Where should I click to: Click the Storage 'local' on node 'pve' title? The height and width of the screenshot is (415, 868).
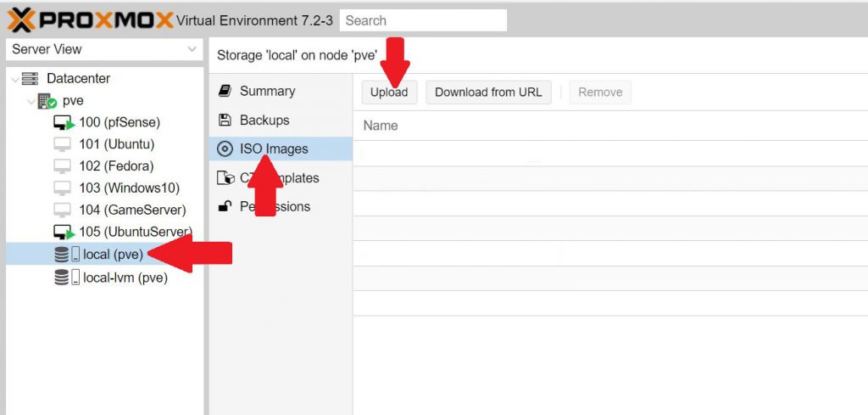pyautogui.click(x=298, y=55)
